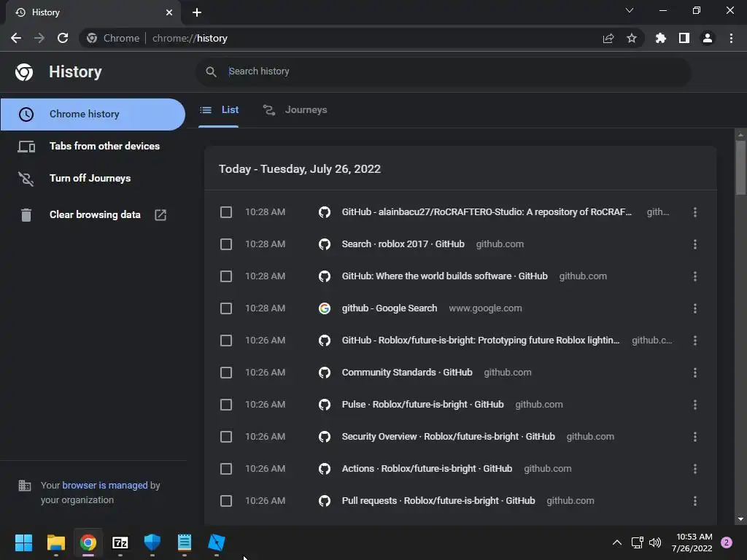Check the 'github - Google Search' checkbox
Image resolution: width=747 pixels, height=560 pixels.
(226, 308)
